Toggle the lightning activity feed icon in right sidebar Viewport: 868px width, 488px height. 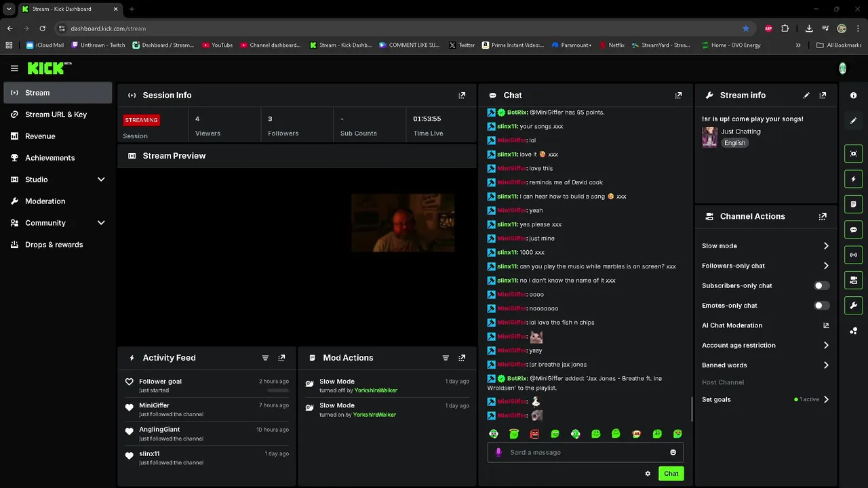(x=853, y=179)
